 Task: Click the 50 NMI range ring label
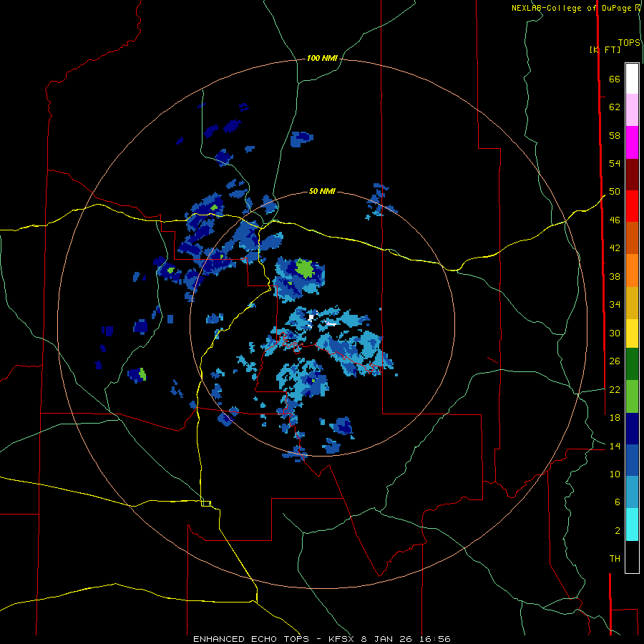(x=322, y=191)
